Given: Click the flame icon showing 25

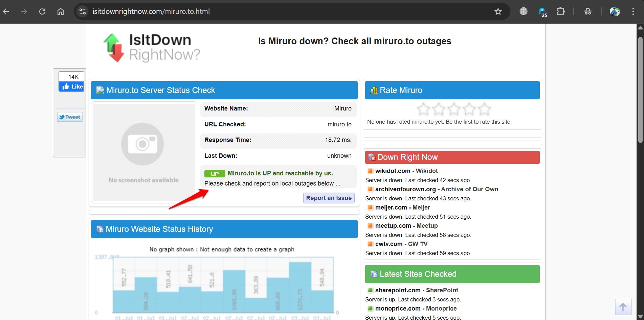Looking at the screenshot, I should tap(541, 11).
